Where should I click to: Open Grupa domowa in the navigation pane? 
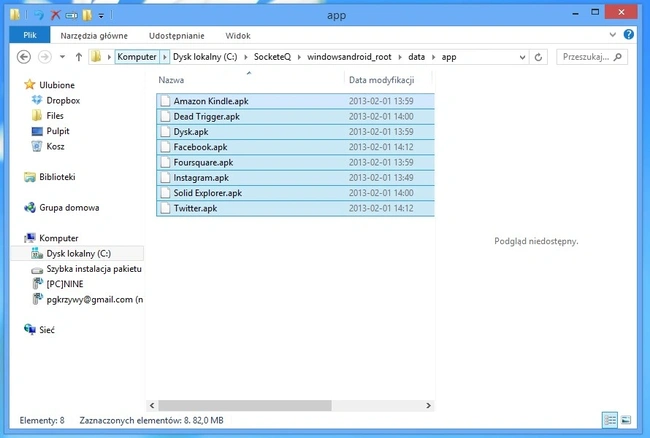(x=61, y=208)
